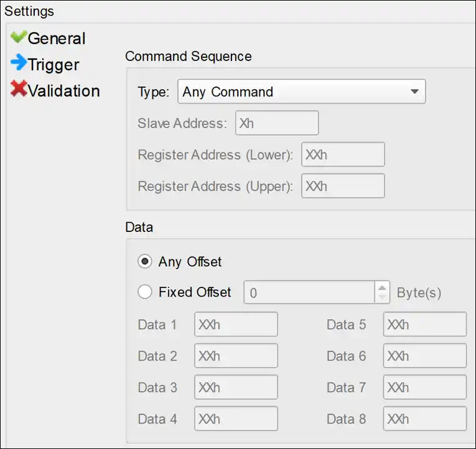Enable the Fixed Offset option
This screenshot has width=476, height=449.
coord(145,292)
